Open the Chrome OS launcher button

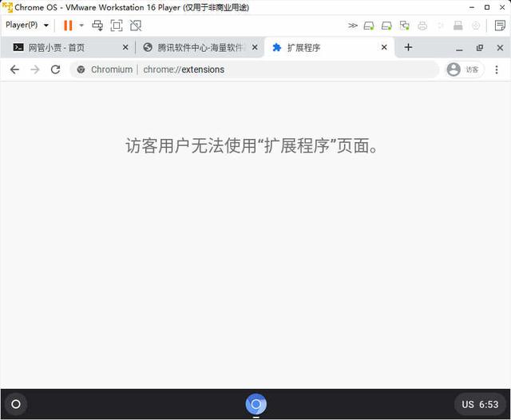[x=16, y=404]
